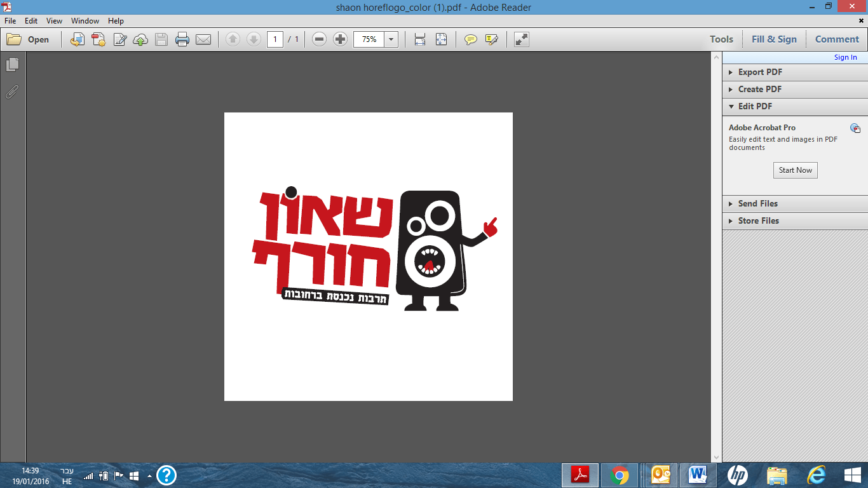Viewport: 868px width, 488px height.
Task: Zoom in with the plus button
Action: click(x=341, y=39)
